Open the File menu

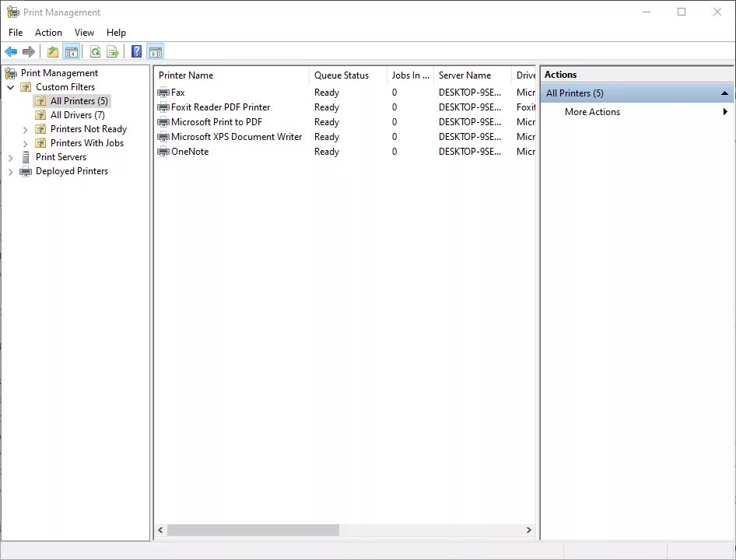[16, 33]
